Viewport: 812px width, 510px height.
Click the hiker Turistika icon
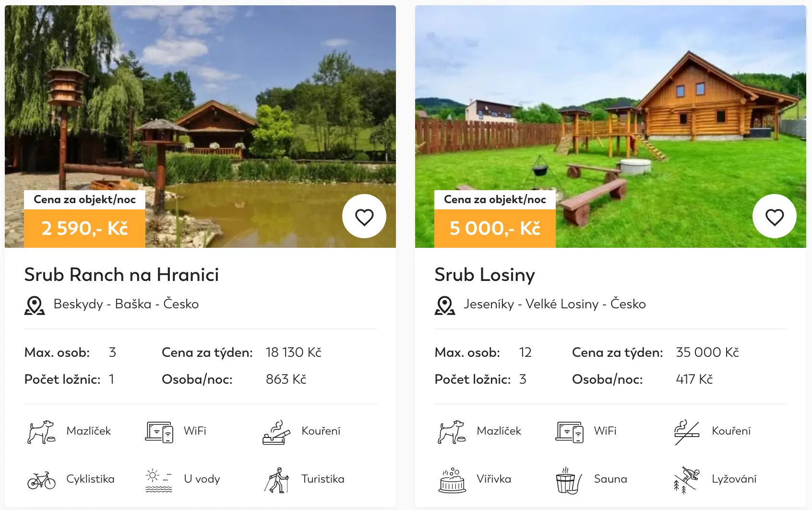(276, 480)
